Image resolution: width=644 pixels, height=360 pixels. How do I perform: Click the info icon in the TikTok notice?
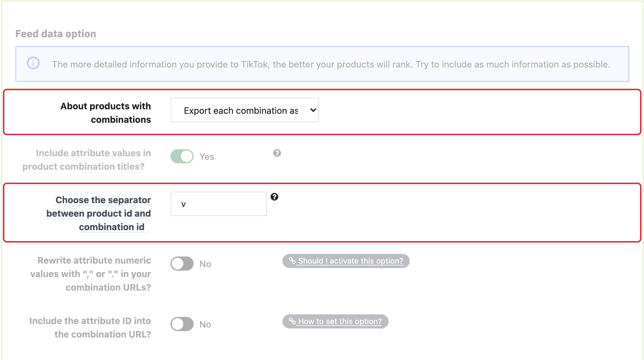pyautogui.click(x=33, y=63)
